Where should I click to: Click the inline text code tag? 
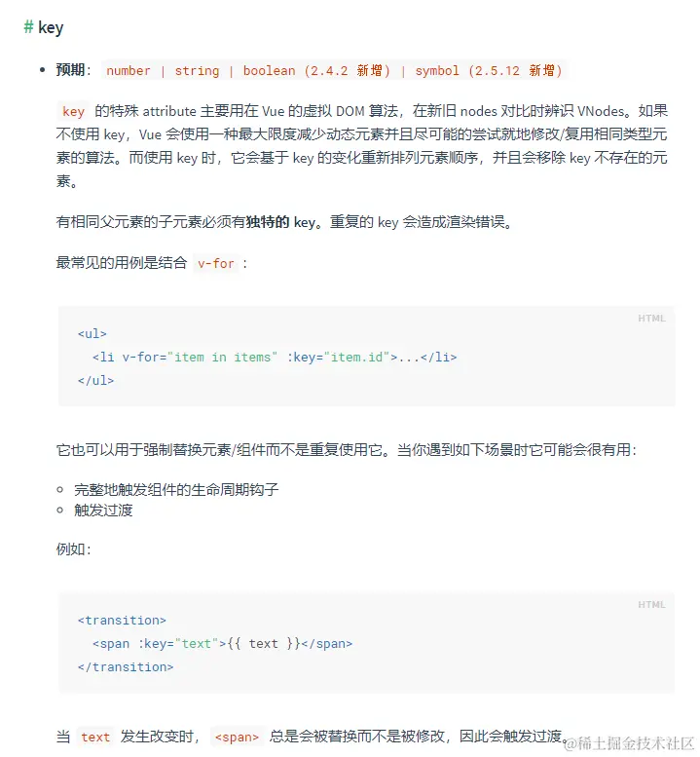click(95, 738)
